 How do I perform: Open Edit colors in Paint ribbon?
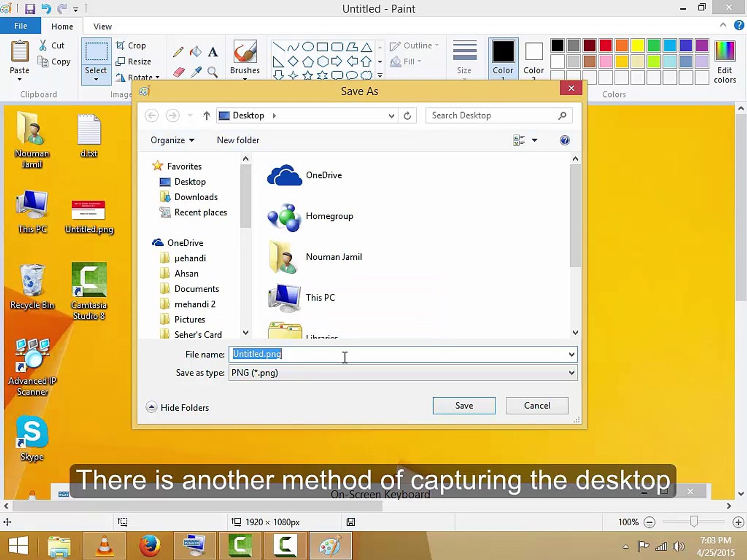click(725, 61)
